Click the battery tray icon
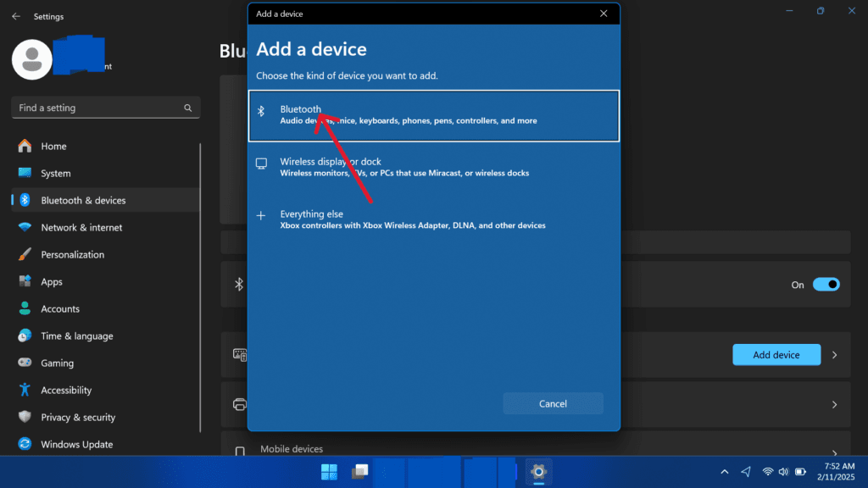Image resolution: width=868 pixels, height=488 pixels. [x=800, y=472]
